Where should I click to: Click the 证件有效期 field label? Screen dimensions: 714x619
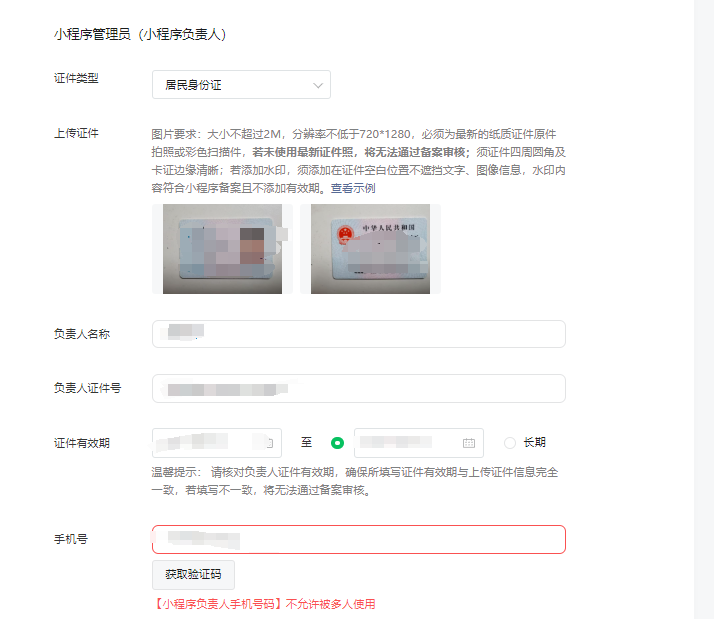[x=82, y=443]
